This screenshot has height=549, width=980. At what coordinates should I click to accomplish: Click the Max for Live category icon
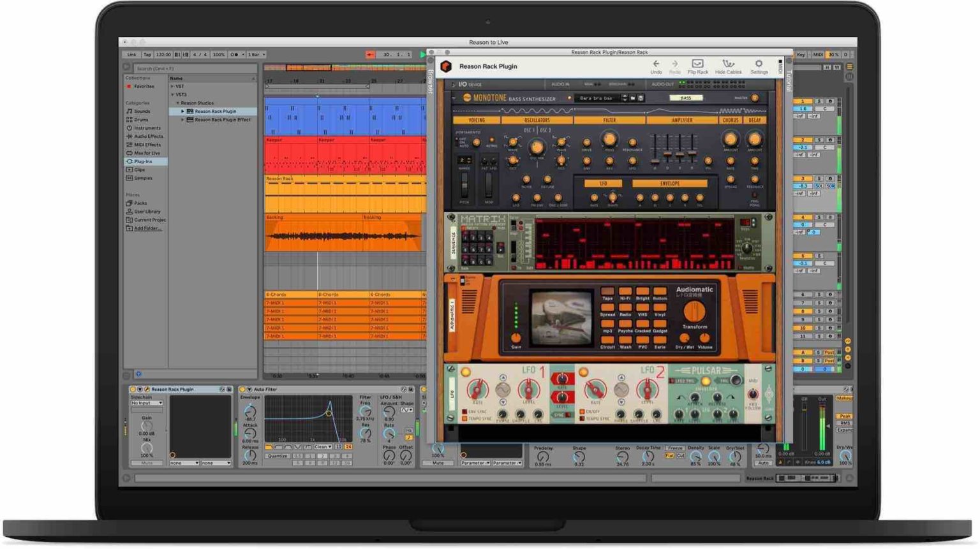coord(130,153)
